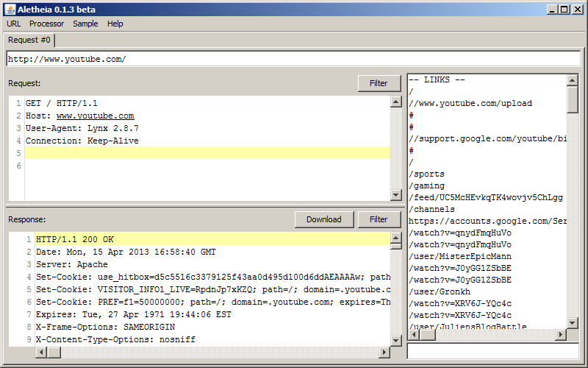Image resolution: width=588 pixels, height=368 pixels.
Task: Click the /user/MisterEpicMann link entry
Action: 460,256
